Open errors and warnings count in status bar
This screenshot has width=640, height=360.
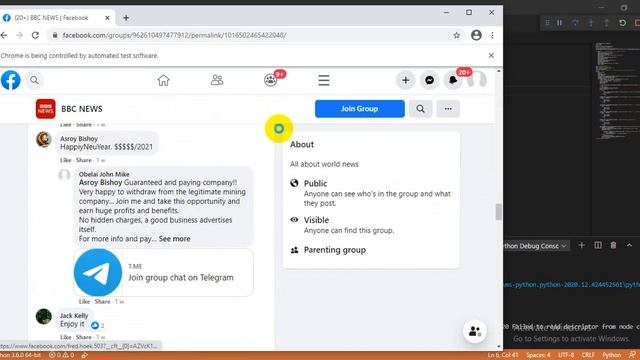pos(62,356)
